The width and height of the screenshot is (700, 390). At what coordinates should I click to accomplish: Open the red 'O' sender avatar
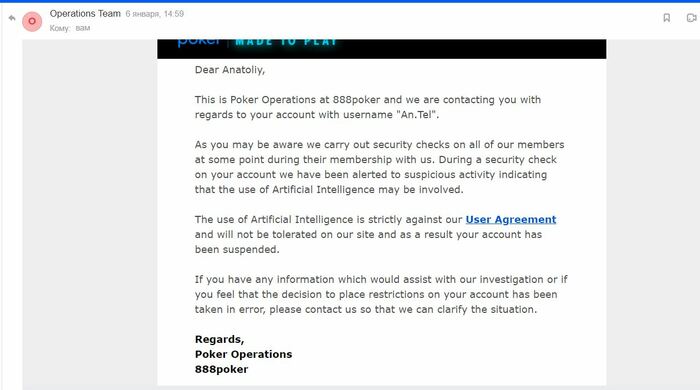pos(32,21)
